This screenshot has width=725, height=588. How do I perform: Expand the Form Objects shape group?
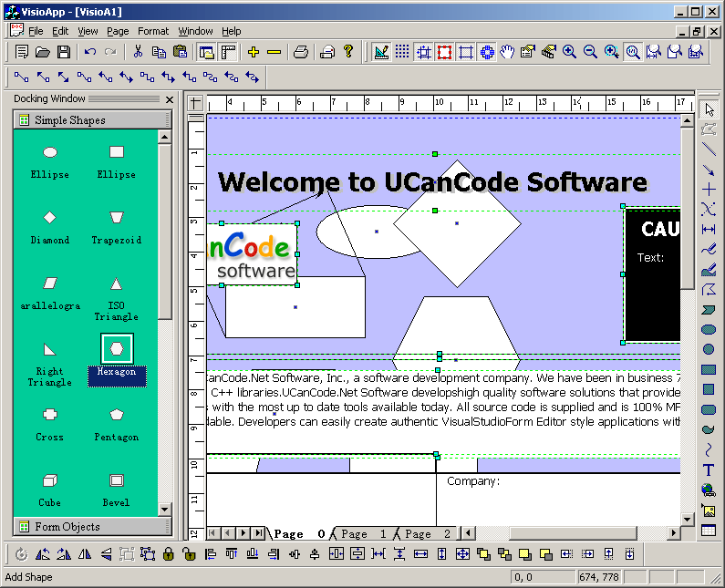(x=92, y=527)
